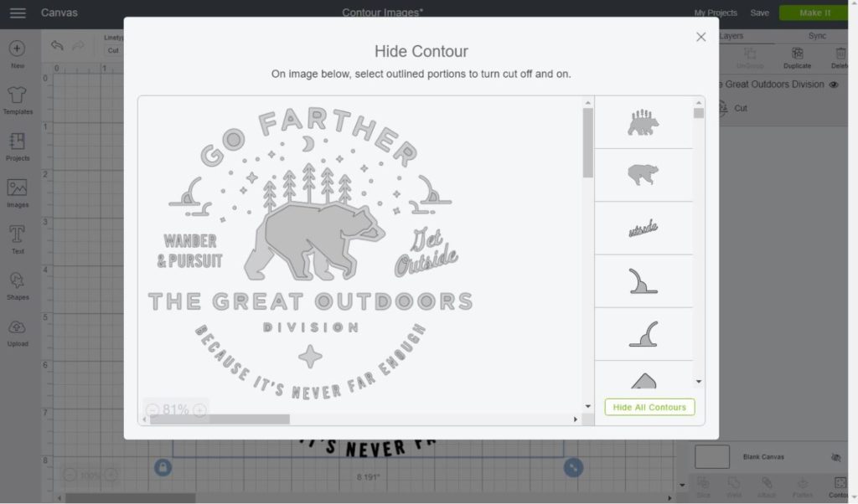Open the Linetype Cut dropdown
The width and height of the screenshot is (858, 504).
113,50
